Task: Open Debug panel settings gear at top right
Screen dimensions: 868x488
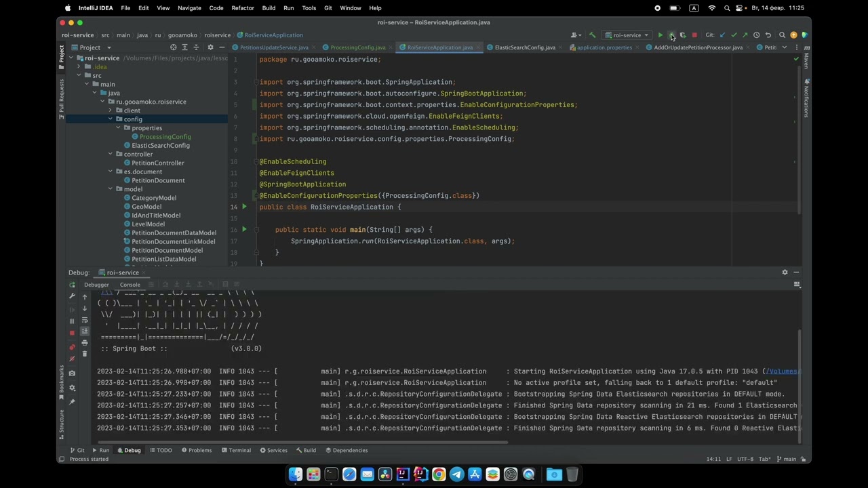Action: 785,272
